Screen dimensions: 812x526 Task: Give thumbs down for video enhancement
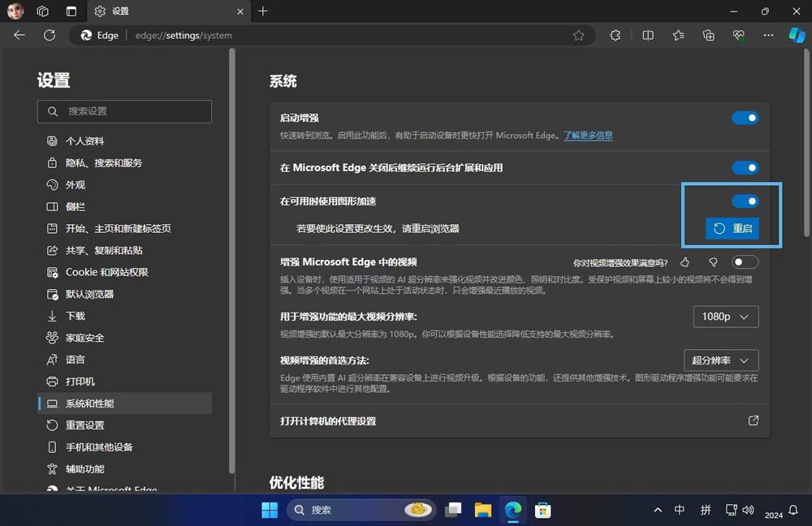pos(713,262)
